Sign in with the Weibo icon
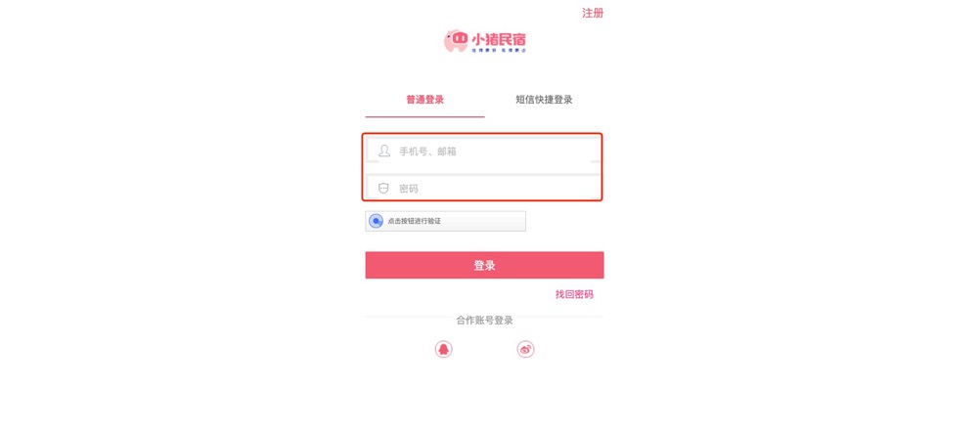 point(525,350)
